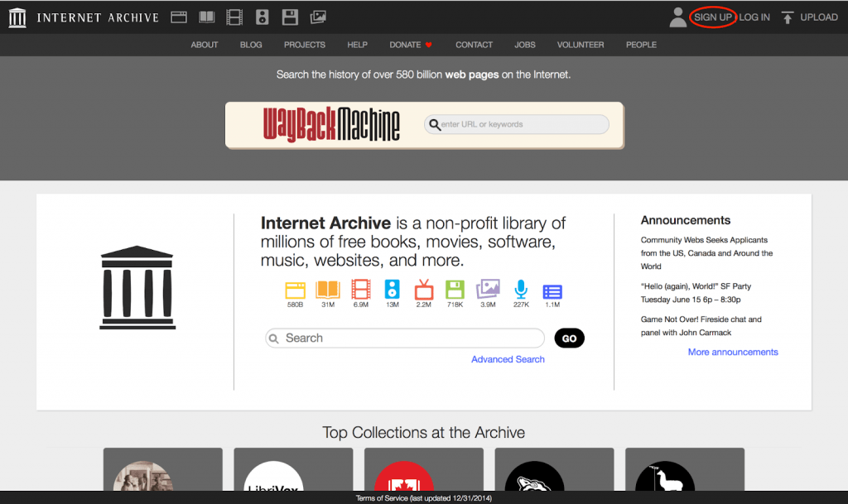Open the black llama logo collection thumbnail
The height and width of the screenshot is (504, 848).
click(685, 469)
